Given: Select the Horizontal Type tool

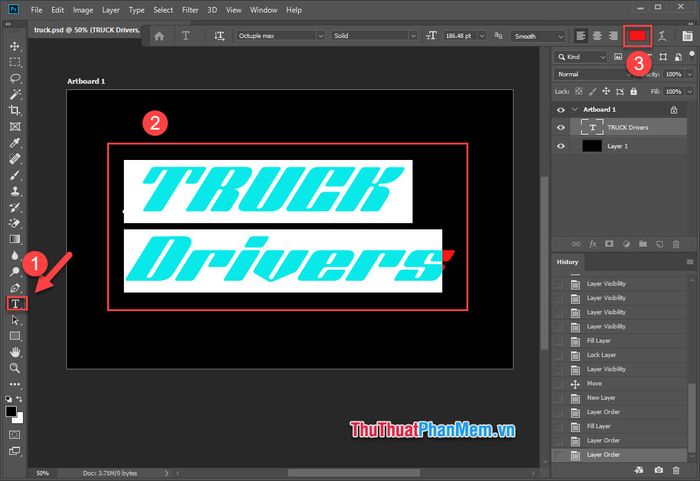Looking at the screenshot, I should tap(15, 304).
